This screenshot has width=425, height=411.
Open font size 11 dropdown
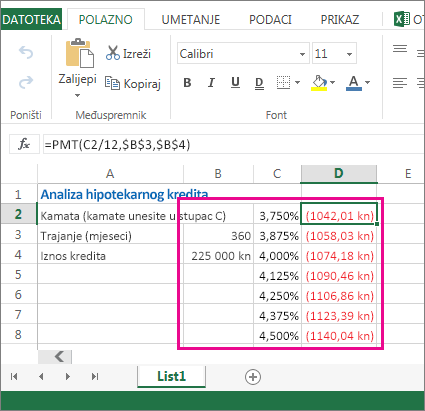(x=349, y=54)
